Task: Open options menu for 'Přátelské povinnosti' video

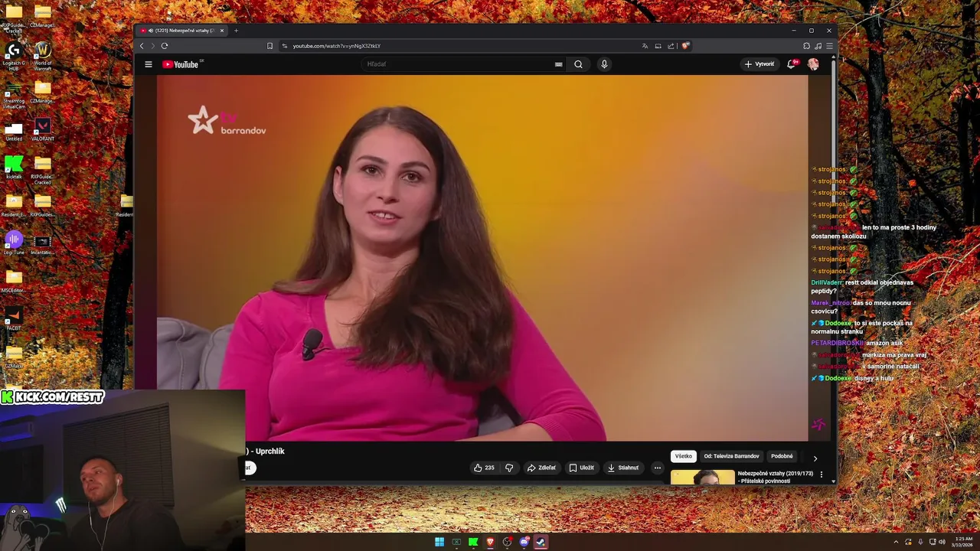Action: tap(822, 474)
